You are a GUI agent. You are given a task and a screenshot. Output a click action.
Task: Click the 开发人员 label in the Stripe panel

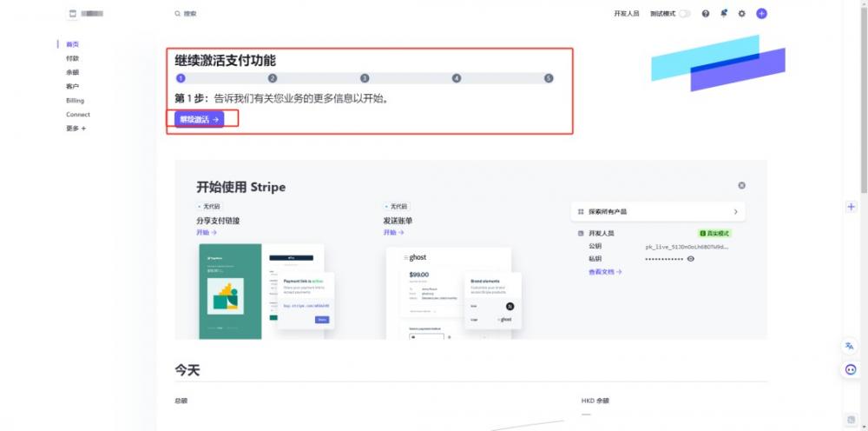tap(602, 233)
